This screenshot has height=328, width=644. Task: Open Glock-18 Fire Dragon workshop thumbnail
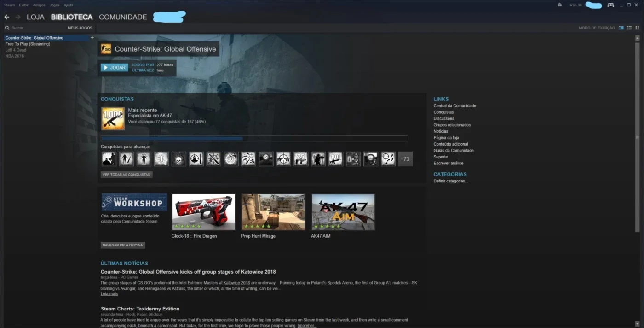click(203, 212)
